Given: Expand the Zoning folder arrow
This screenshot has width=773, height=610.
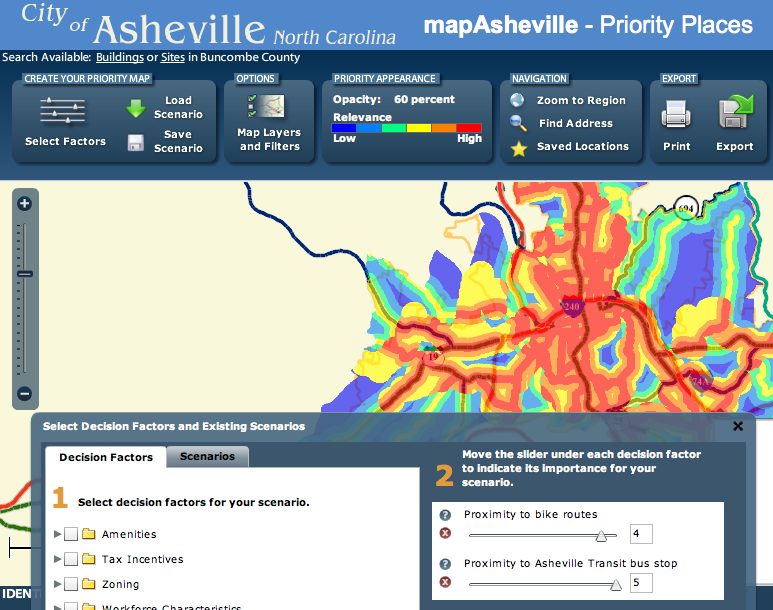Looking at the screenshot, I should coord(57,585).
